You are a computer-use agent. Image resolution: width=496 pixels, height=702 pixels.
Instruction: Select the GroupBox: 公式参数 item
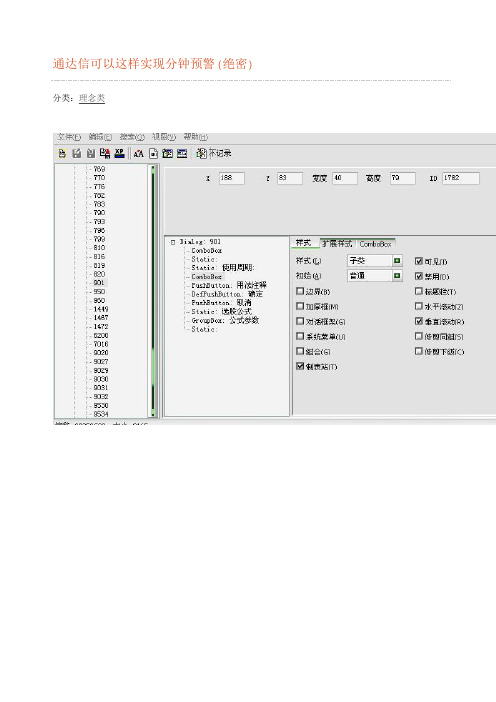225,321
